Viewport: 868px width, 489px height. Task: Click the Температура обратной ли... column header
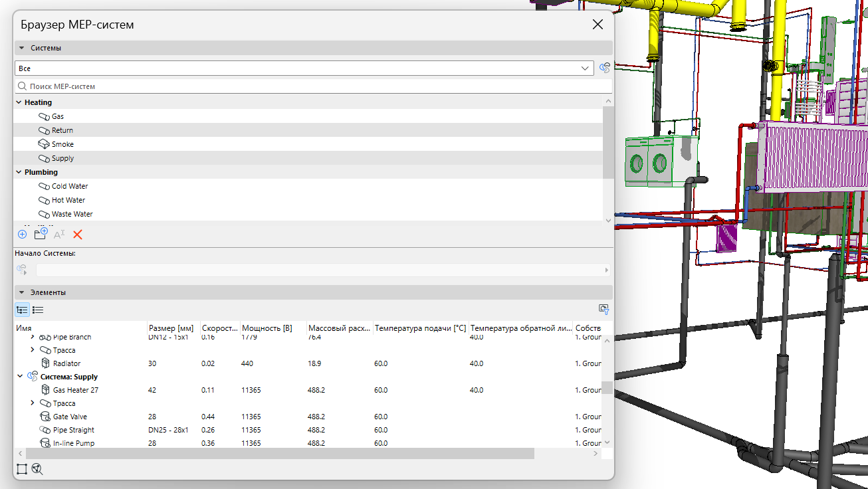tap(521, 328)
